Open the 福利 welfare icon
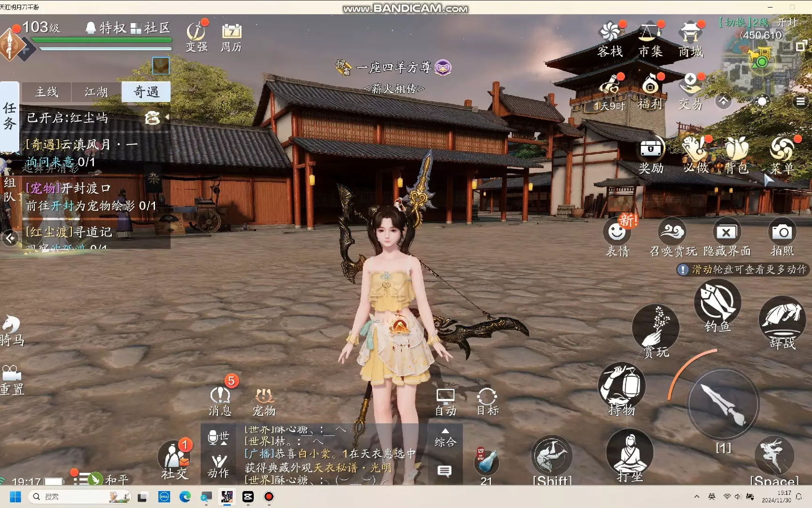Image resolution: width=812 pixels, height=508 pixels. (650, 92)
